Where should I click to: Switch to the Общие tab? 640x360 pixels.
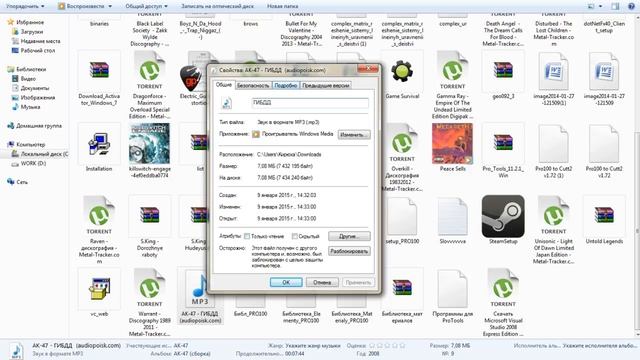(x=224, y=84)
